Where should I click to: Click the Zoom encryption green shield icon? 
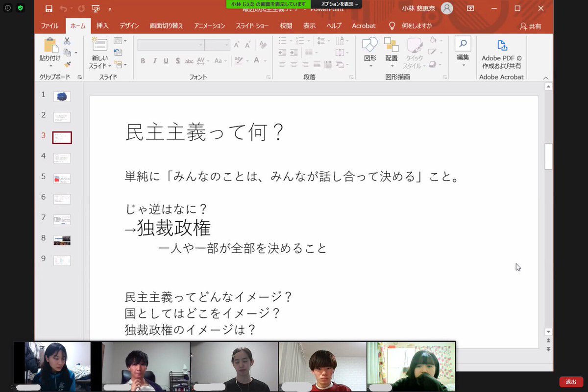(20, 8)
